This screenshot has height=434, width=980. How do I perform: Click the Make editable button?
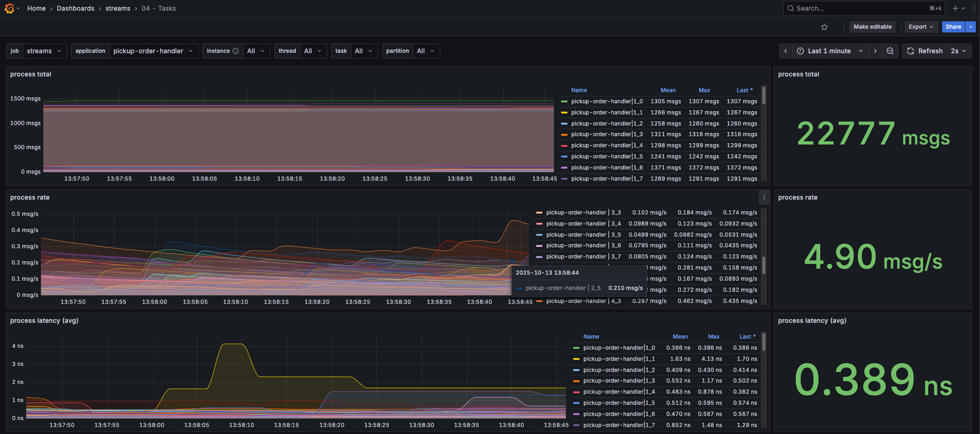coord(872,27)
